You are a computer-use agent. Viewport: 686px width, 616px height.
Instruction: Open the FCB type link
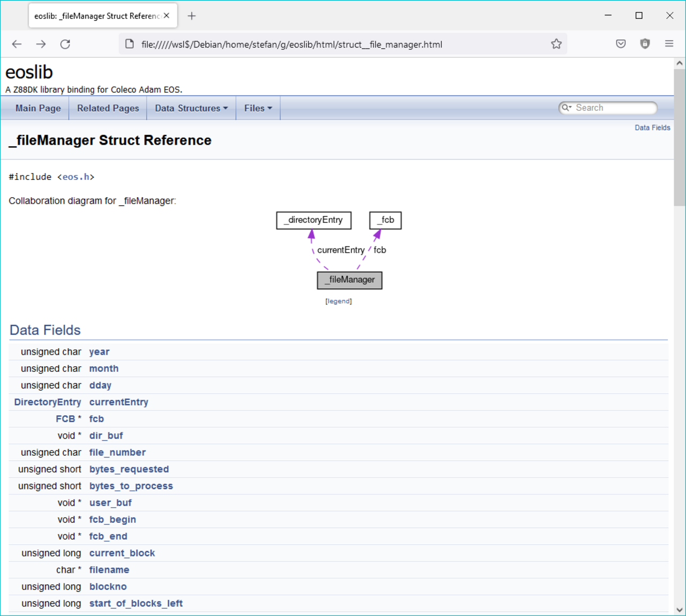(65, 419)
